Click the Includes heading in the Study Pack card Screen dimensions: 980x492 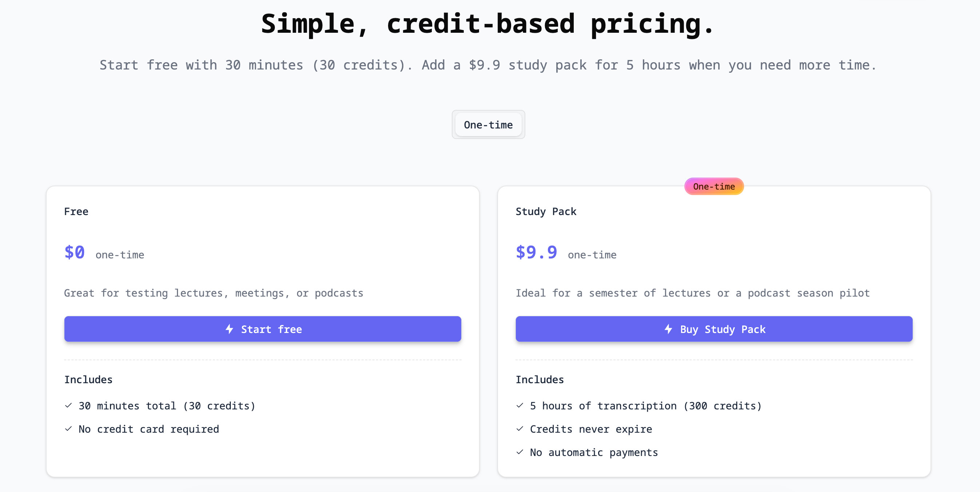point(540,380)
